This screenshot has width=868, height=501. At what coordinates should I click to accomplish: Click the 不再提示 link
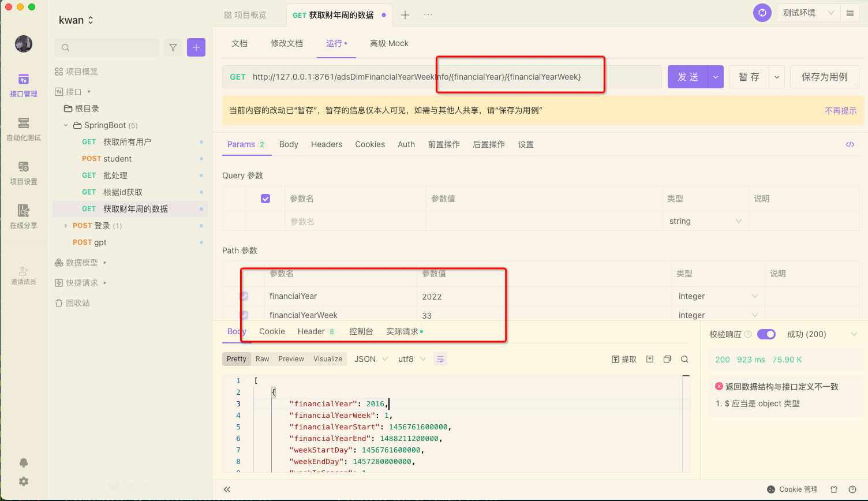click(841, 111)
